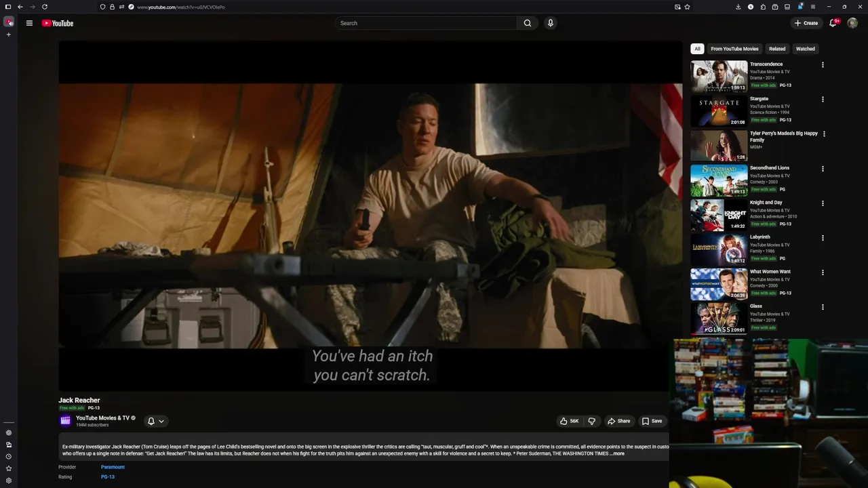Viewport: 868px width, 488px height.
Task: Open bookmarks star in browser sidebar
Action: point(9,468)
